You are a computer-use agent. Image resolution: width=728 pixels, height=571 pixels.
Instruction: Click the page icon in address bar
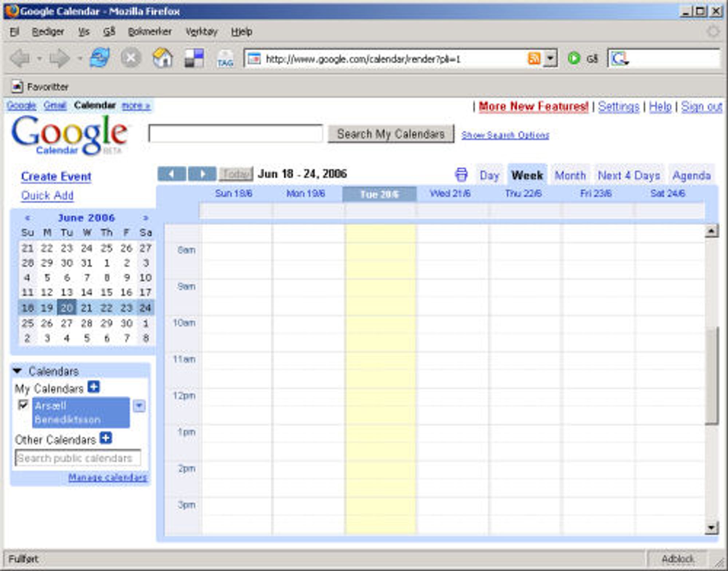pos(254,59)
